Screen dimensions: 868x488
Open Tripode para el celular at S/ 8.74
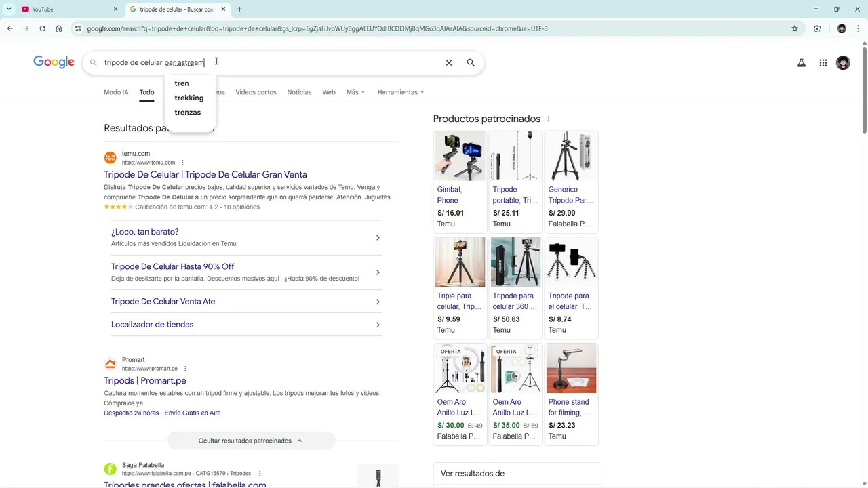point(571,287)
